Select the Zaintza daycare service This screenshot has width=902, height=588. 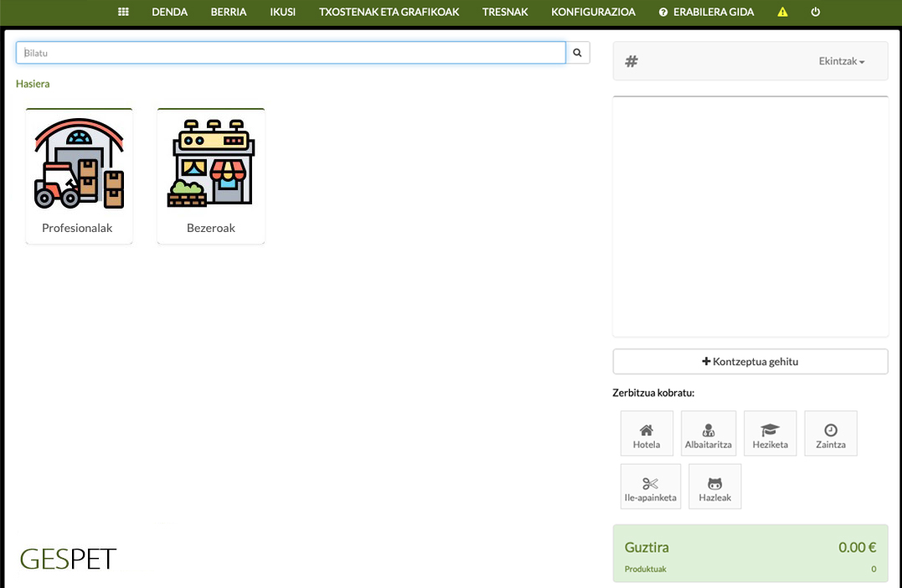click(830, 434)
